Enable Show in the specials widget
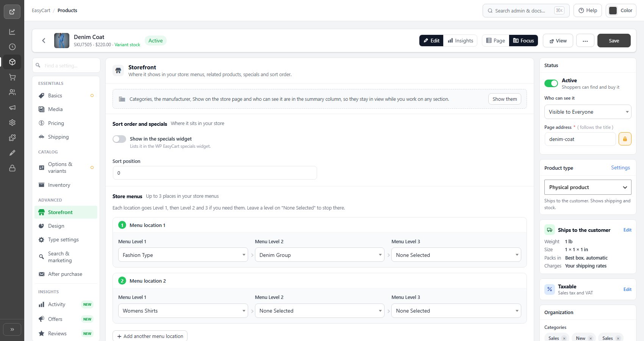The image size is (644, 341). pos(119,139)
